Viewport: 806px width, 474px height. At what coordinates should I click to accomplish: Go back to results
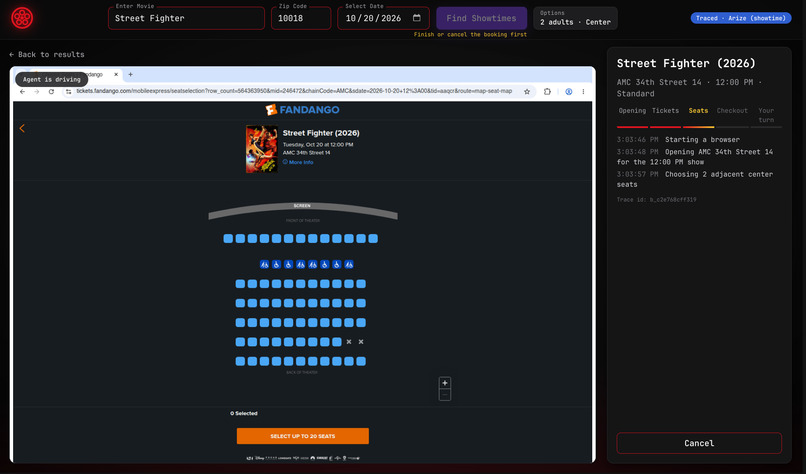tap(47, 54)
